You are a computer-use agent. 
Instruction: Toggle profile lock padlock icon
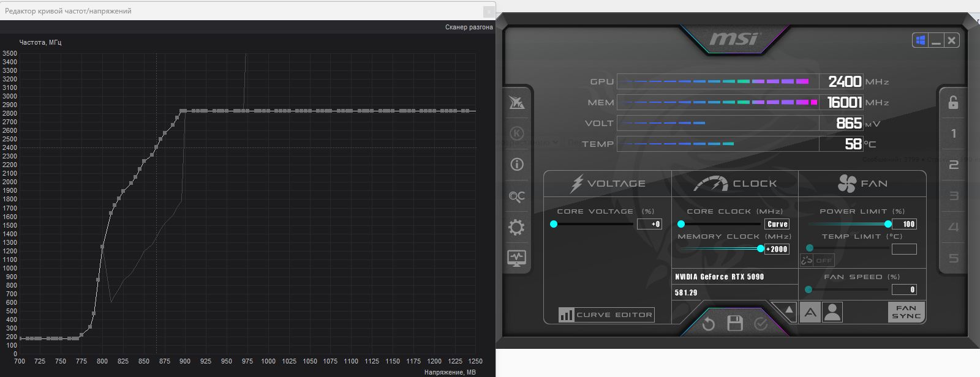click(x=953, y=102)
